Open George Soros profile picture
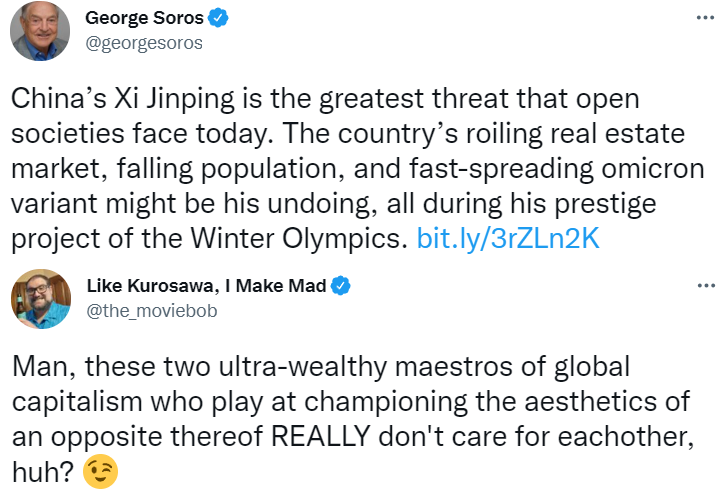Viewport: 719px width, 490px height. click(x=40, y=31)
